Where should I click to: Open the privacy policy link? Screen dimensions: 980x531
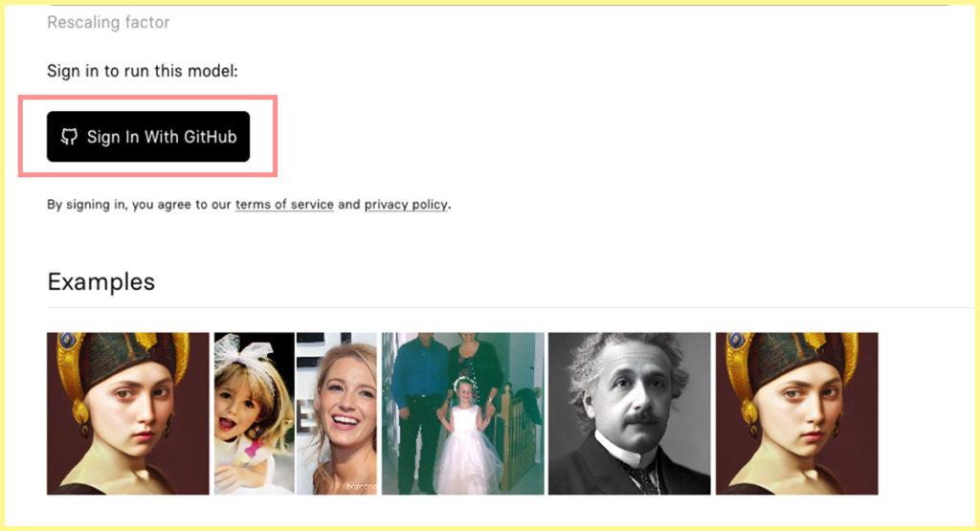coord(406,205)
